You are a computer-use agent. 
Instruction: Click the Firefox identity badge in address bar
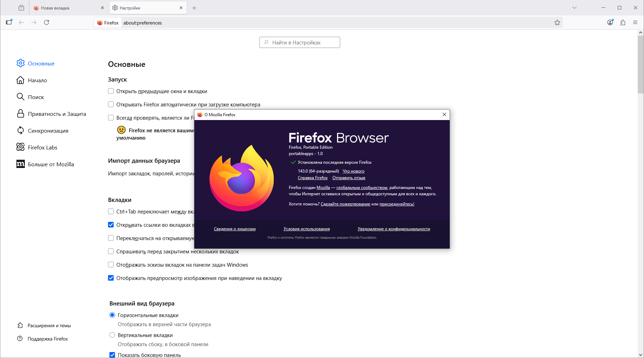(x=108, y=23)
